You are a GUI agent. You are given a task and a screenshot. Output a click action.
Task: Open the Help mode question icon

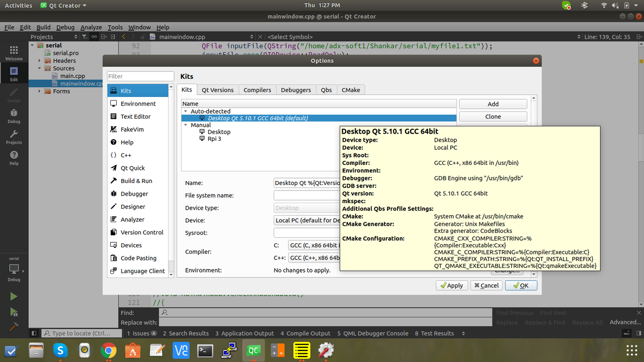point(14,158)
